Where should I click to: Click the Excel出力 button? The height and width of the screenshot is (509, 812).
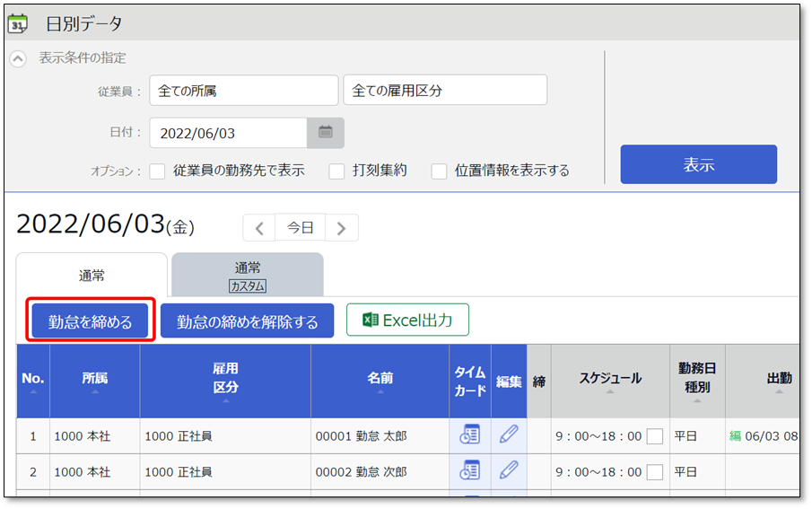pyautogui.click(x=407, y=320)
